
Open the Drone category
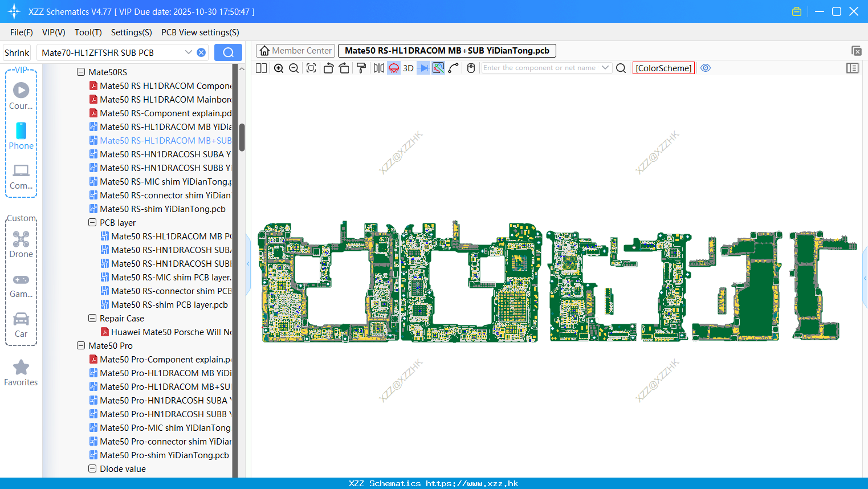[x=21, y=244]
